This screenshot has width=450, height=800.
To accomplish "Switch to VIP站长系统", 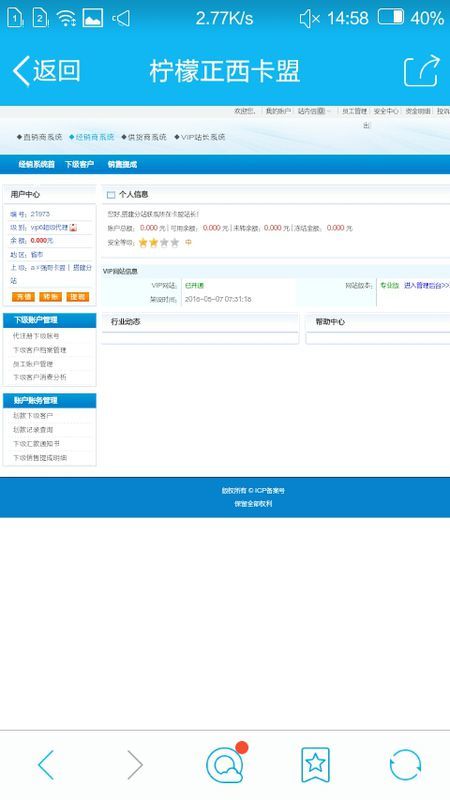I will pos(199,137).
